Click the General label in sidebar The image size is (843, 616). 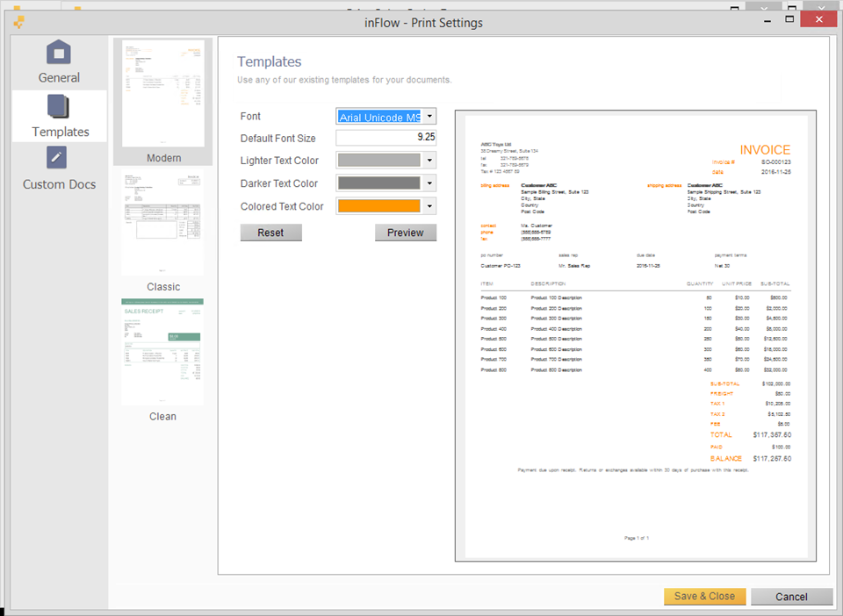point(59,78)
